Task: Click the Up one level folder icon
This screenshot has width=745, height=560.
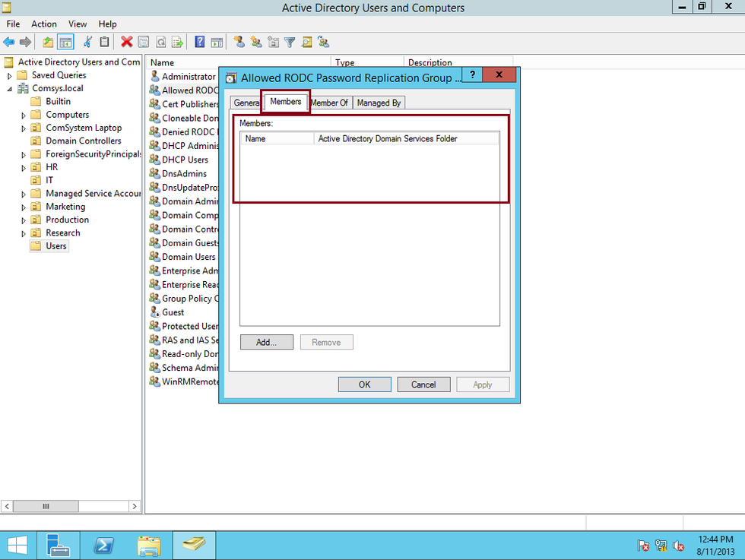Action: point(48,43)
